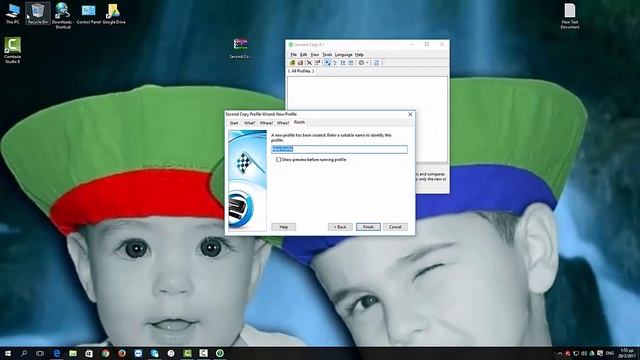This screenshot has width=640, height=360.
Task: Click the highlighted blue arrows toolbar icon
Action: coord(328,63)
